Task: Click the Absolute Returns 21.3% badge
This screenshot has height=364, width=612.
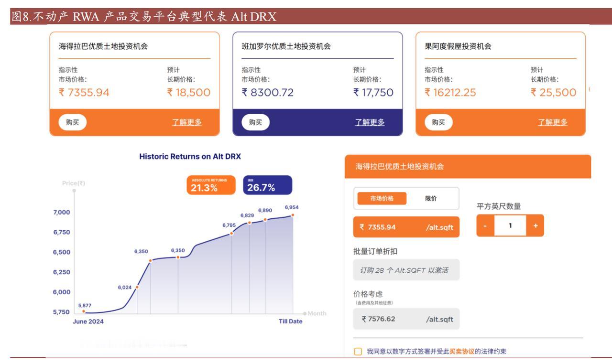Action: pyautogui.click(x=211, y=185)
